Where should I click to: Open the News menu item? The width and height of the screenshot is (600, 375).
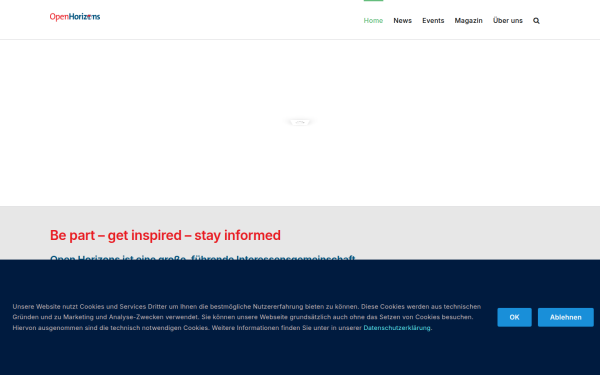[403, 21]
